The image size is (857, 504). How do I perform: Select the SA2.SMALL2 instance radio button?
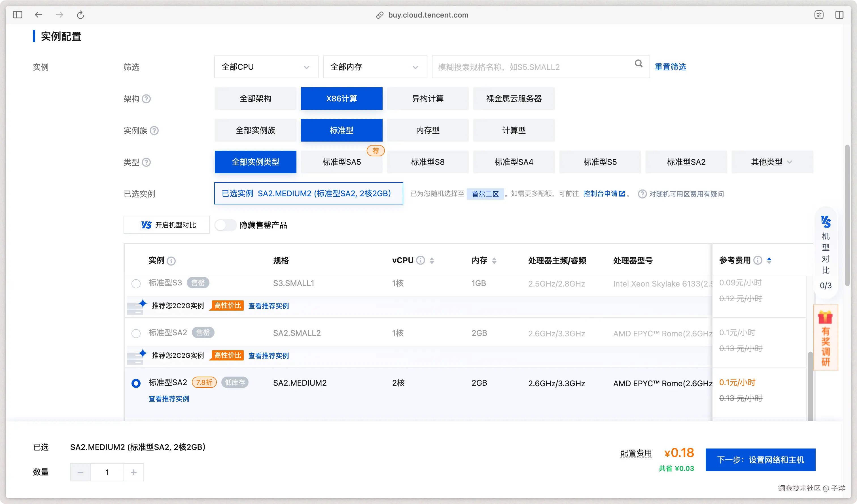click(136, 333)
